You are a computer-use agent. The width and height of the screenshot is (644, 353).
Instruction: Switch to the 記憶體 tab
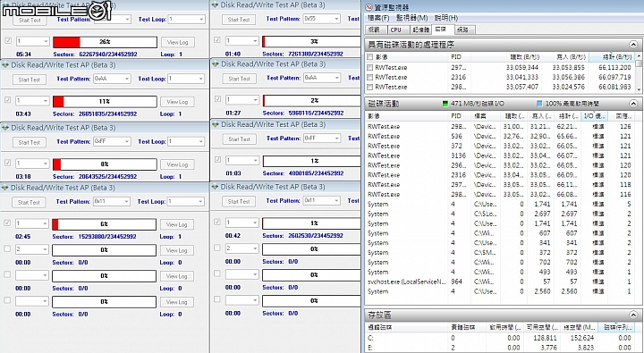point(421,29)
